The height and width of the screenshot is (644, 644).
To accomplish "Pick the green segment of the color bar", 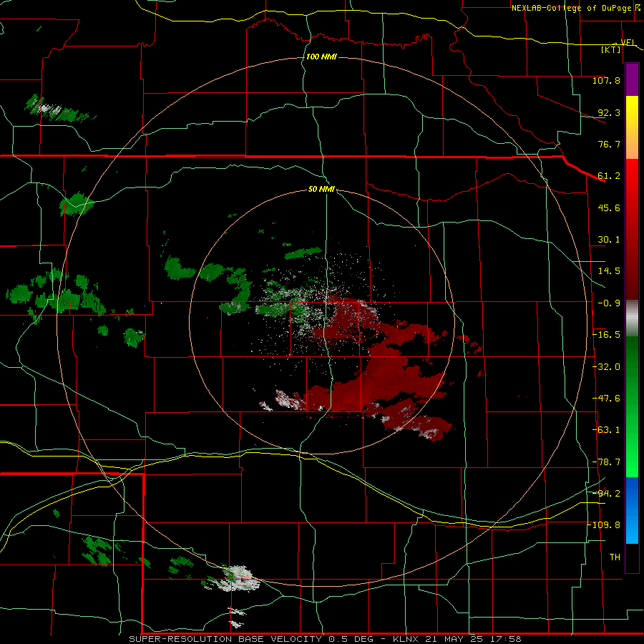I will click(x=632, y=407).
